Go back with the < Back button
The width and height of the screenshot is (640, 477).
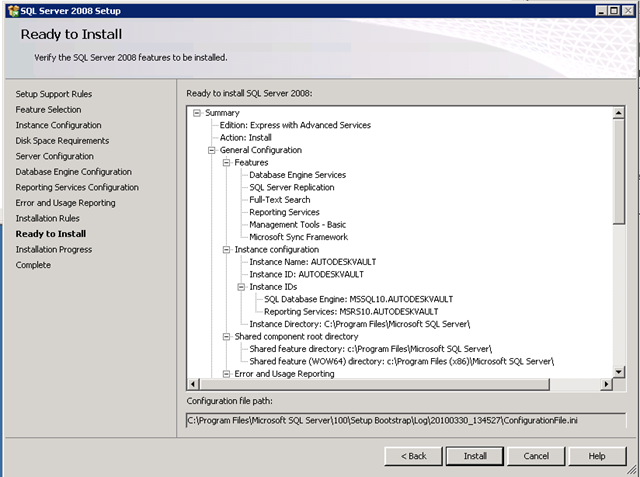[413, 456]
